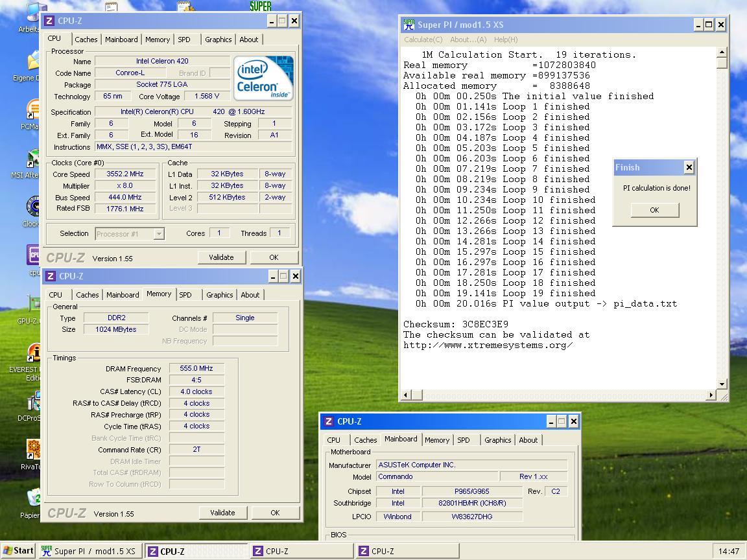Open the PCMark desktop shortcut icon

[x=33, y=110]
